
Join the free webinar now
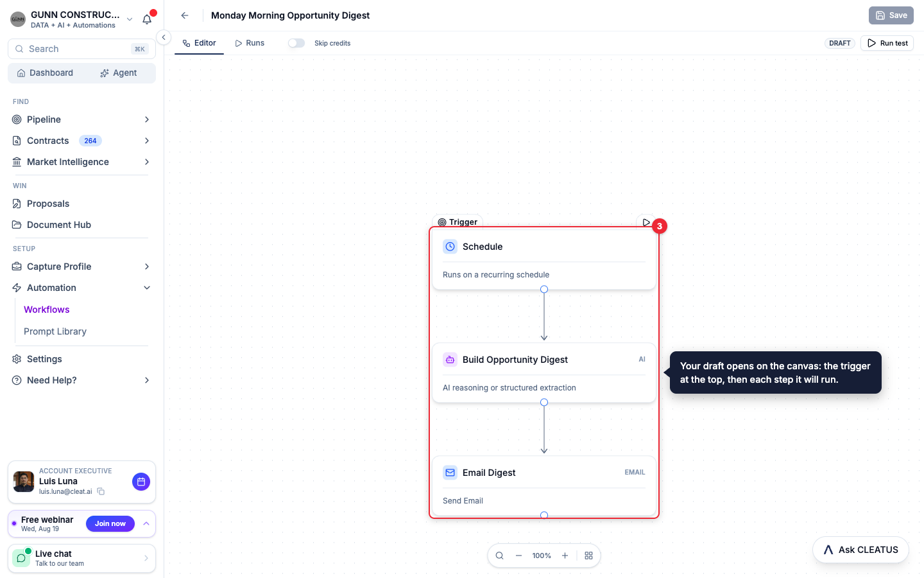110,523
